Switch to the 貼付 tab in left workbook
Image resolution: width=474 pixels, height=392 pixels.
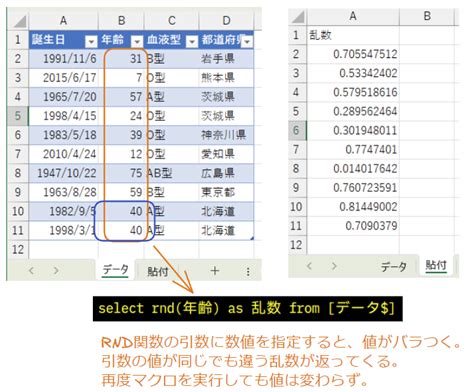pyautogui.click(x=158, y=271)
